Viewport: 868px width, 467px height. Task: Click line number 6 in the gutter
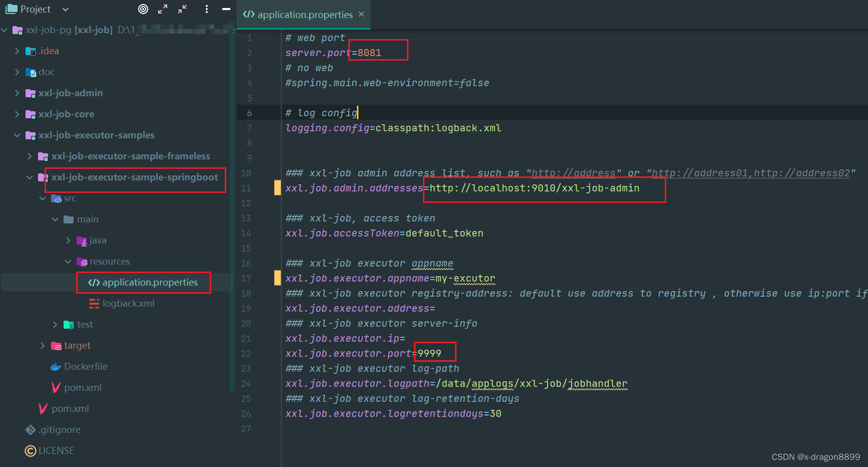pos(249,113)
